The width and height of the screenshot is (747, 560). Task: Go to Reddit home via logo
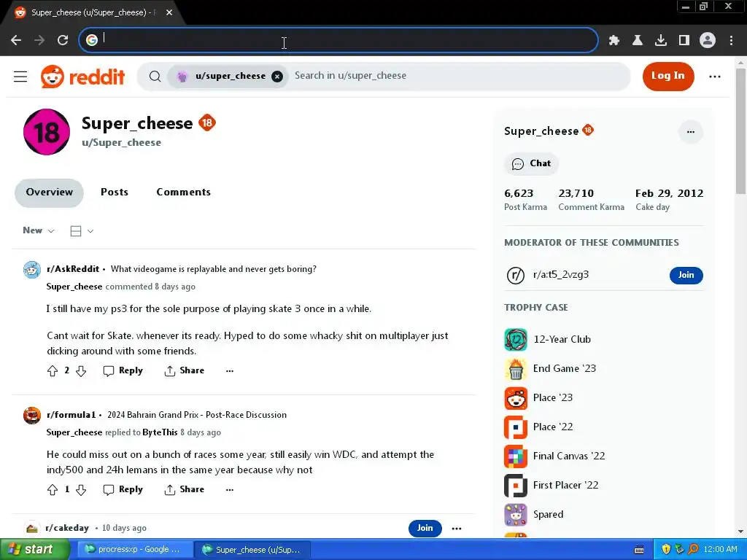[83, 77]
